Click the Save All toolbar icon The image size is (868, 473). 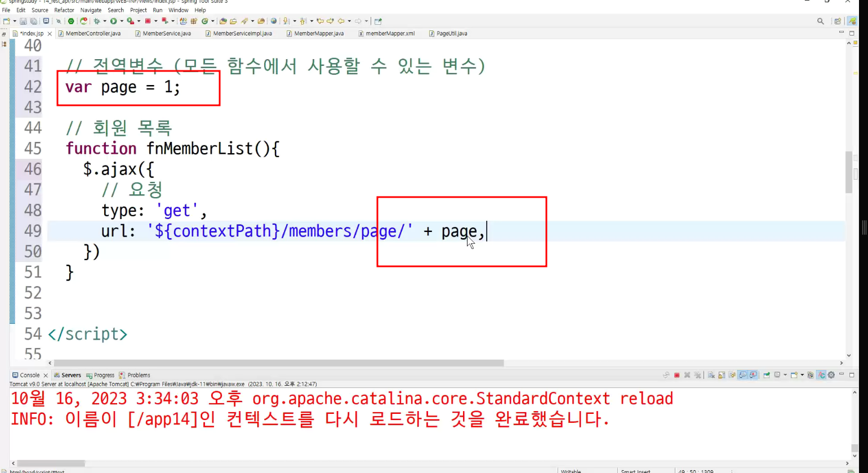click(x=33, y=21)
